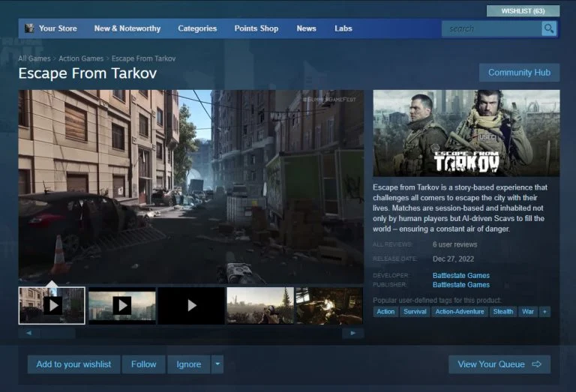The image size is (576, 392).
Task: Open the Labs menu item
Action: pos(343,28)
